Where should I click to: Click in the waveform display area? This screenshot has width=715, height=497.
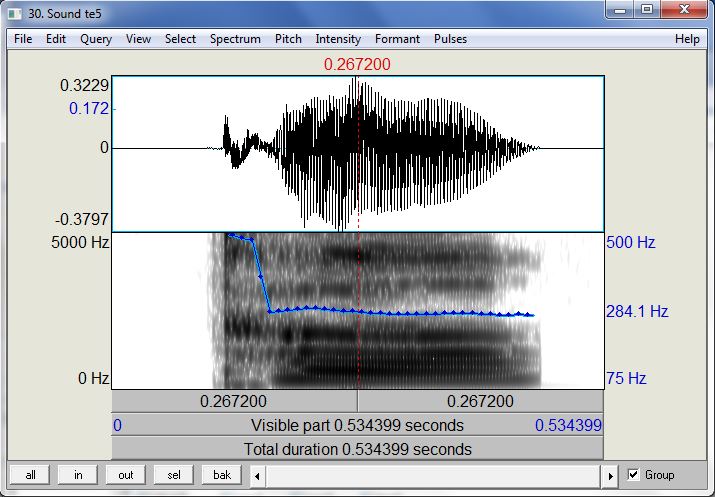[x=358, y=154]
